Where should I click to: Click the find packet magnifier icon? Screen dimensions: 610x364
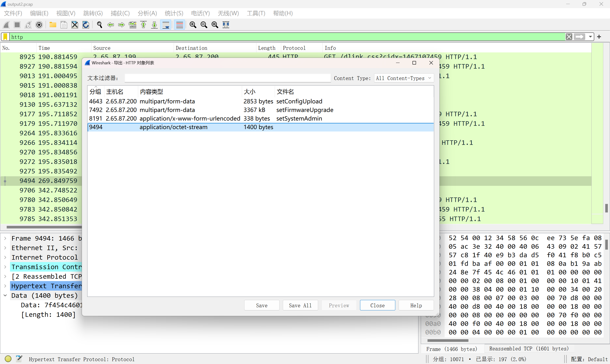[x=99, y=25]
